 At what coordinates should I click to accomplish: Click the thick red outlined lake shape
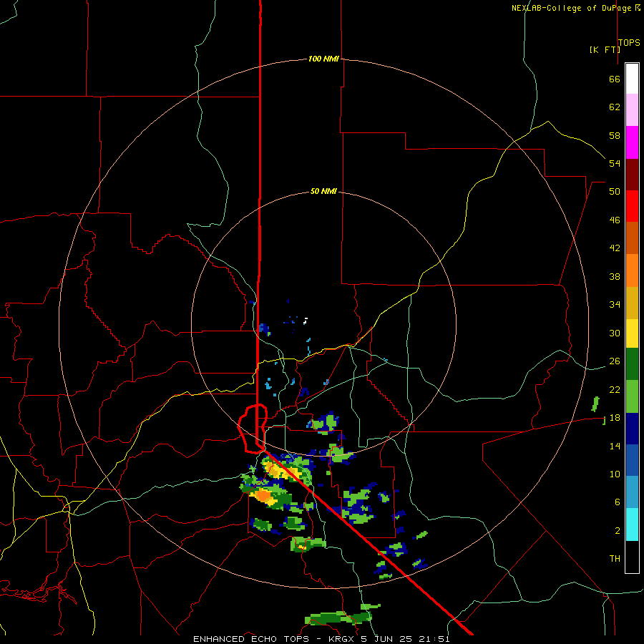click(x=253, y=429)
